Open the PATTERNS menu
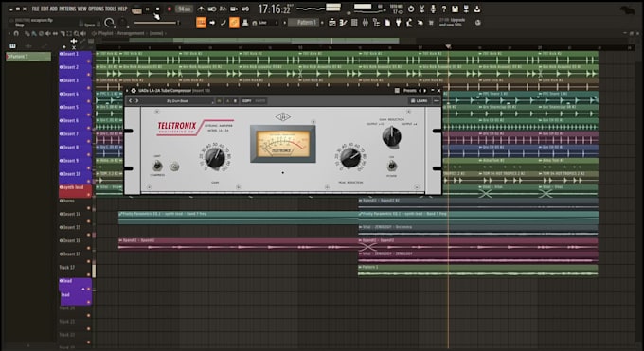Viewport: 644px width, 351px height. [x=67, y=9]
